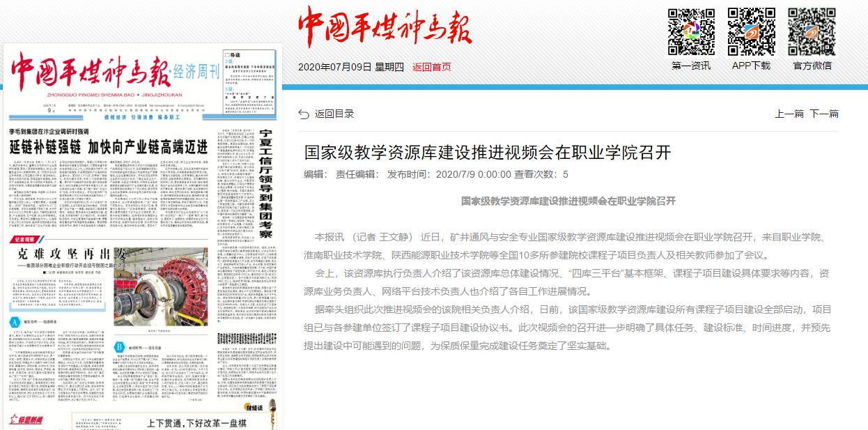This screenshot has width=868, height=430.
Task: Click the article headline 国家级教学资源库建设推进视频会在职业学院召开
Action: click(x=487, y=153)
